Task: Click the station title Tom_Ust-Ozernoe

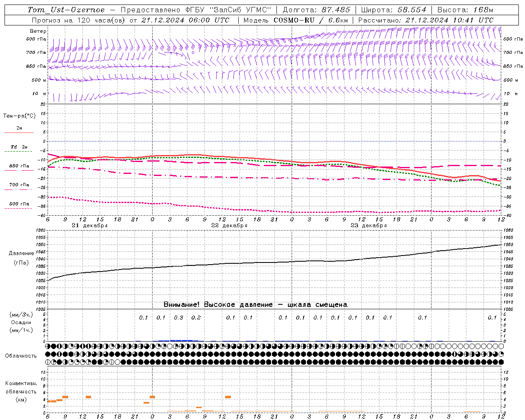Action: coord(66,10)
